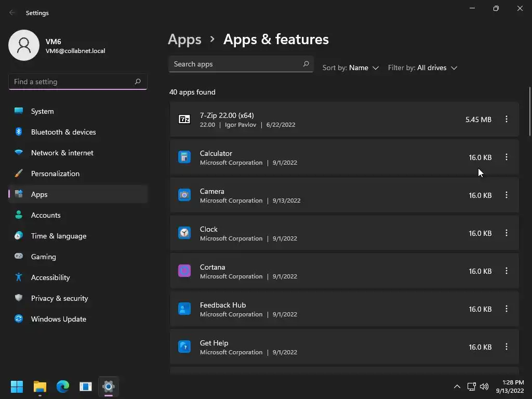
Task: Click the 7-Zip app icon
Action: (x=184, y=119)
